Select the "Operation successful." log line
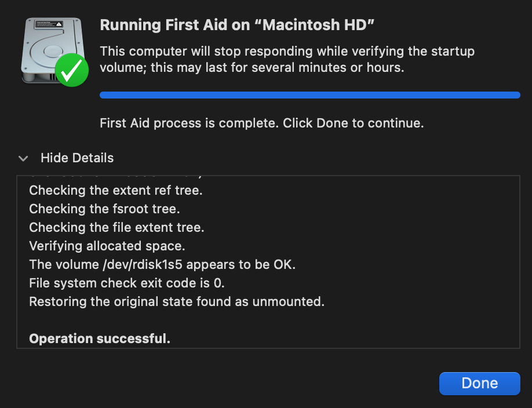 point(100,339)
